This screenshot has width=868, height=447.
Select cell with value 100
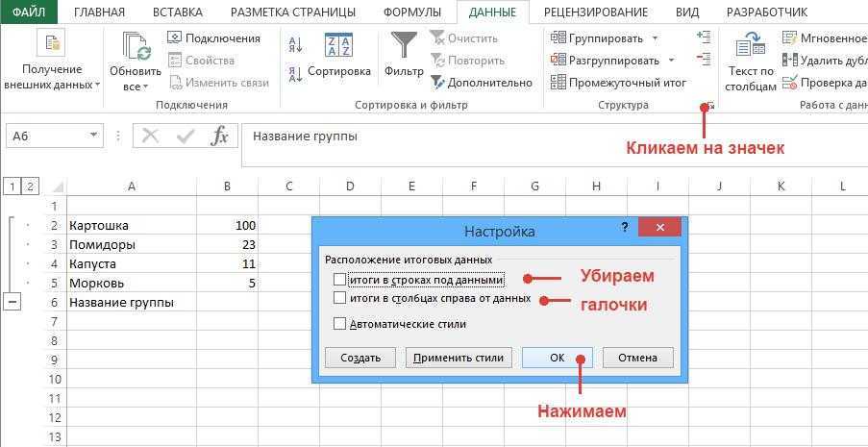click(x=228, y=226)
